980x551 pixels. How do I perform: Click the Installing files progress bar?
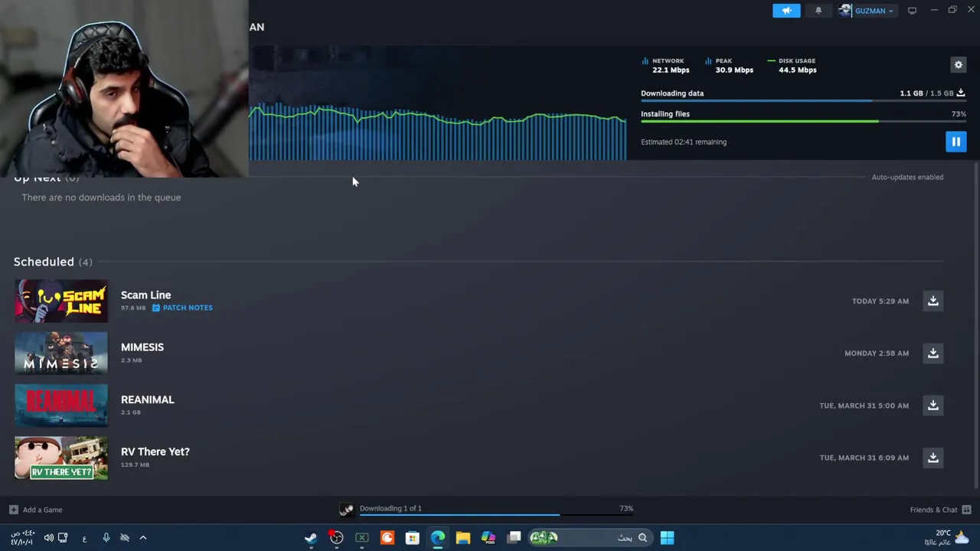pyautogui.click(x=803, y=121)
